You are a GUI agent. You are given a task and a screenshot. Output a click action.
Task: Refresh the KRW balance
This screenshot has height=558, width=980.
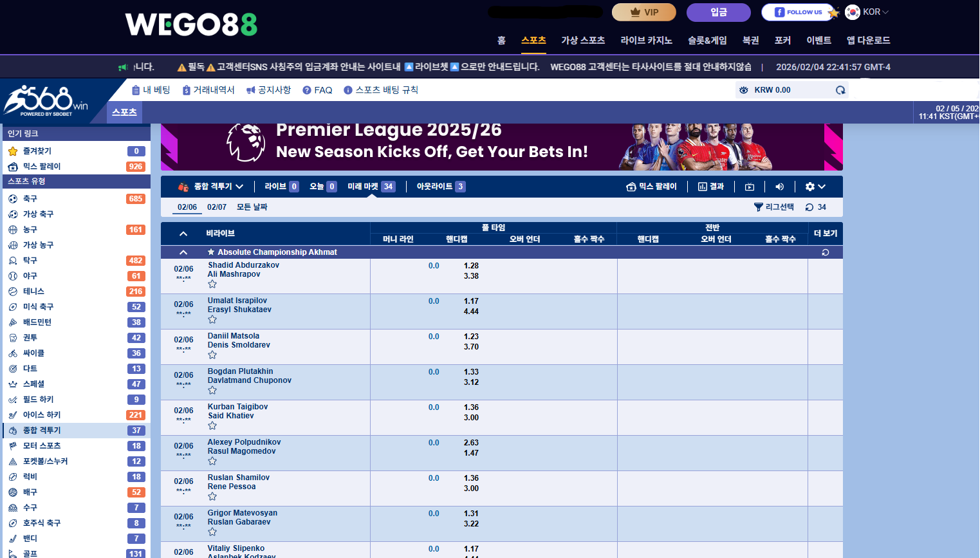pyautogui.click(x=840, y=90)
